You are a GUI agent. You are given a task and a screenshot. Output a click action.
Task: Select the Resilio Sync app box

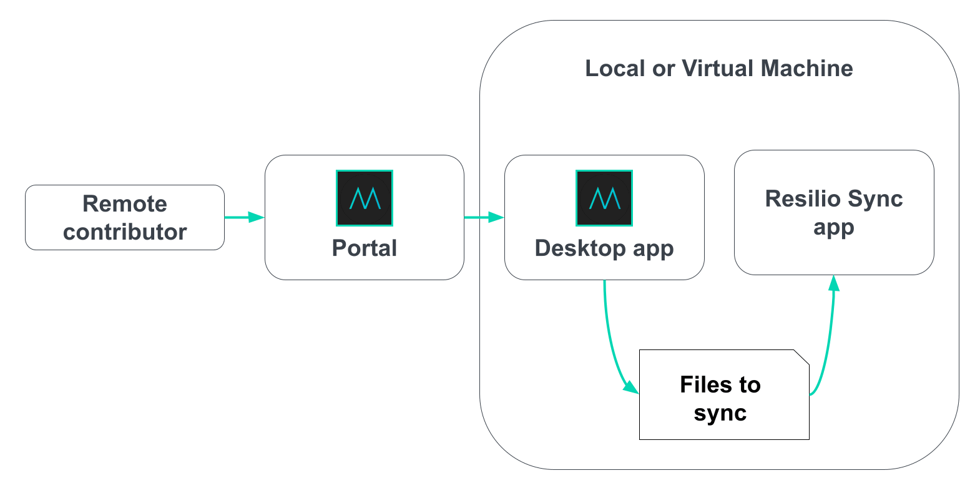click(x=834, y=212)
